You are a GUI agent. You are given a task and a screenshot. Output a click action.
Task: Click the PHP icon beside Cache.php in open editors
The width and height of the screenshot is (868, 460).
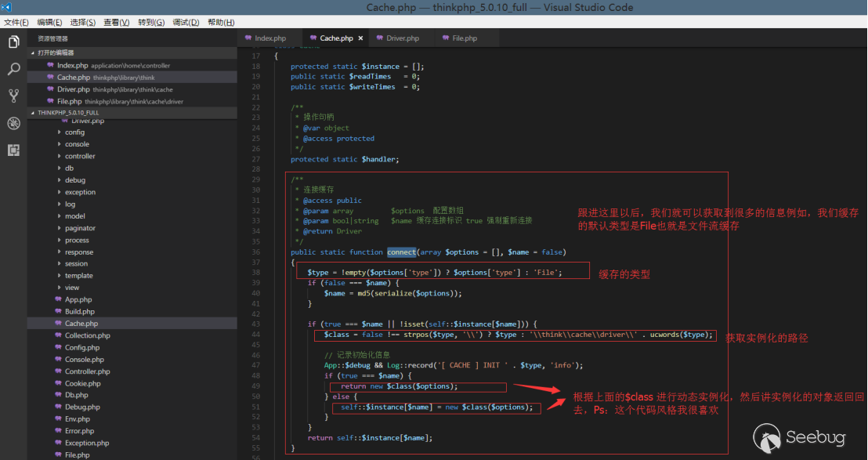click(50, 78)
